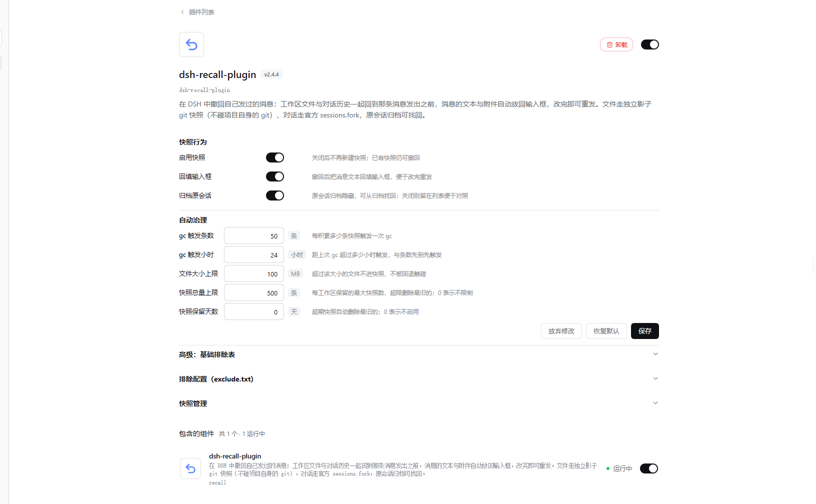Click the 快照行为 section heading
This screenshot has height=504, width=816.
tap(193, 142)
